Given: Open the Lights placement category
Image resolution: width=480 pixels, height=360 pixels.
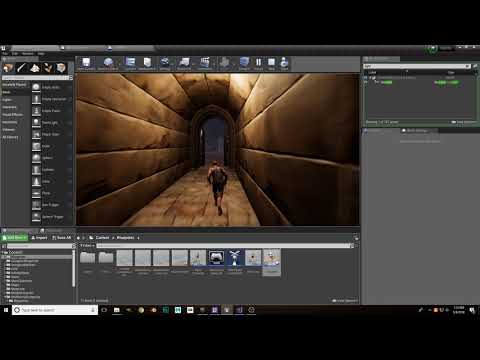Looking at the screenshot, I should click(7, 100).
